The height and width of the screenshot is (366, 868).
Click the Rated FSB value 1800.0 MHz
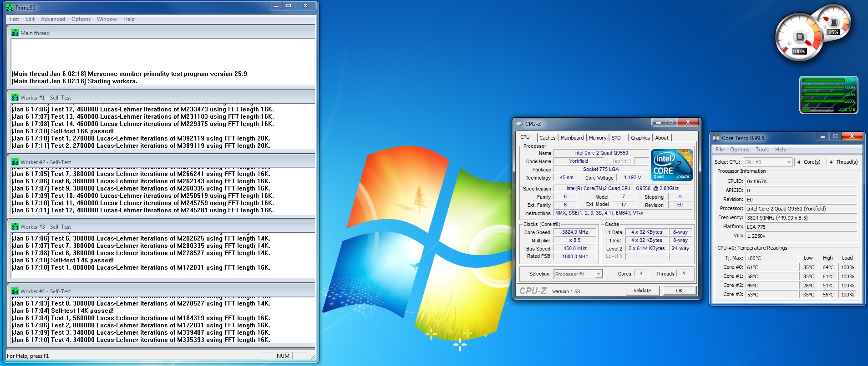coord(575,256)
